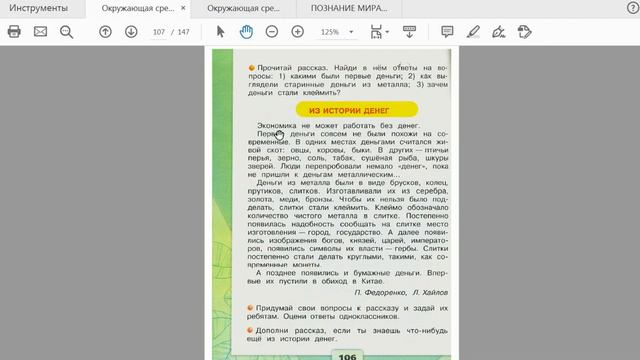This screenshot has height=360, width=640.
Task: Click sentence Экономика не может работать без денег
Action: click(x=339, y=125)
